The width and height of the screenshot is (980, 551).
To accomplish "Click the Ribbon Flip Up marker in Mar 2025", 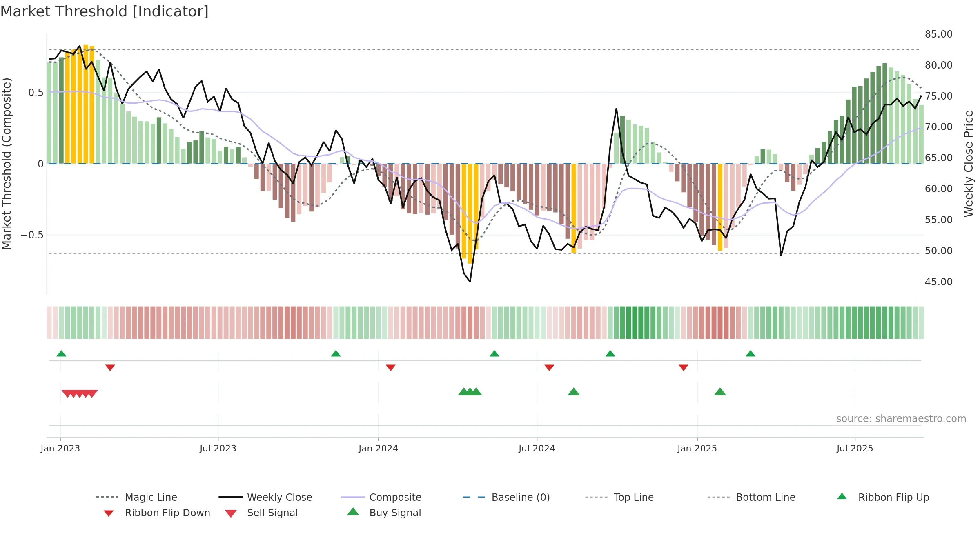I will click(x=751, y=353).
